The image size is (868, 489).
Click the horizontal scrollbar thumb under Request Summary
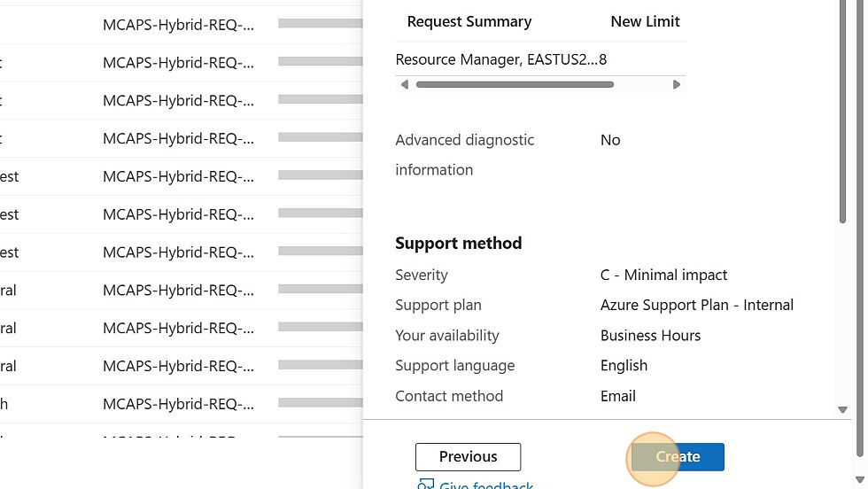pos(515,85)
